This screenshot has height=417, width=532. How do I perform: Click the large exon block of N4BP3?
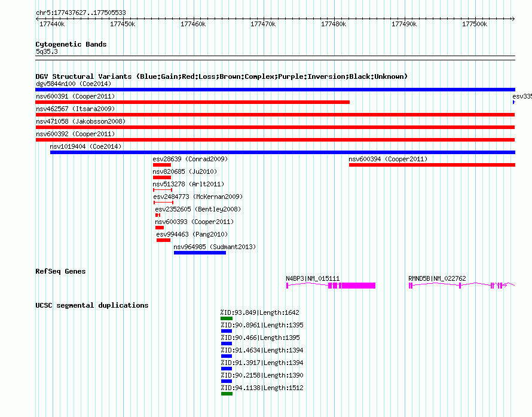359,286
